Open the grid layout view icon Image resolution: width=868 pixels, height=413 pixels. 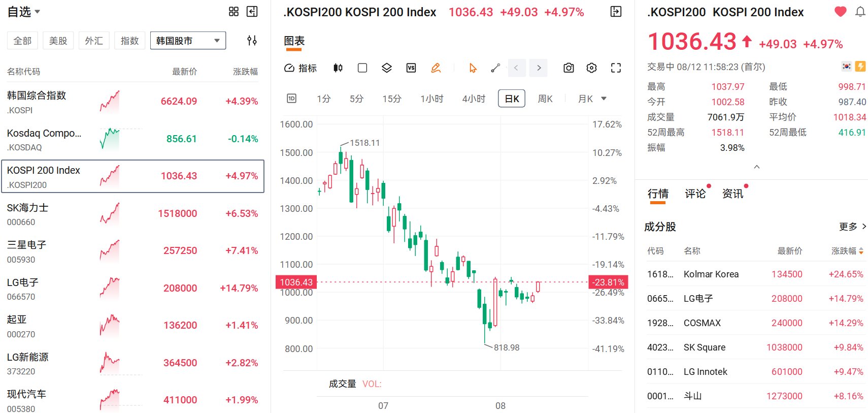(x=233, y=12)
